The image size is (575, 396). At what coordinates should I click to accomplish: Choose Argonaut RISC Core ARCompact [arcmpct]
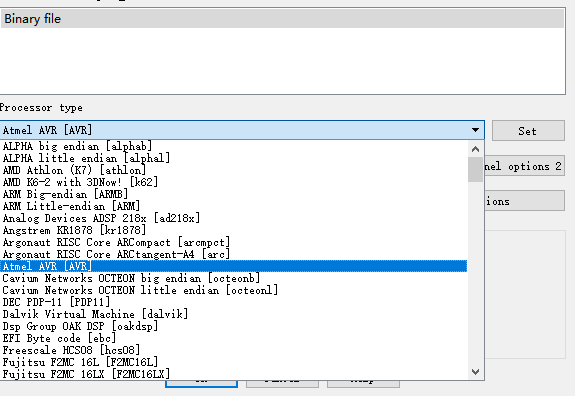tap(234, 242)
